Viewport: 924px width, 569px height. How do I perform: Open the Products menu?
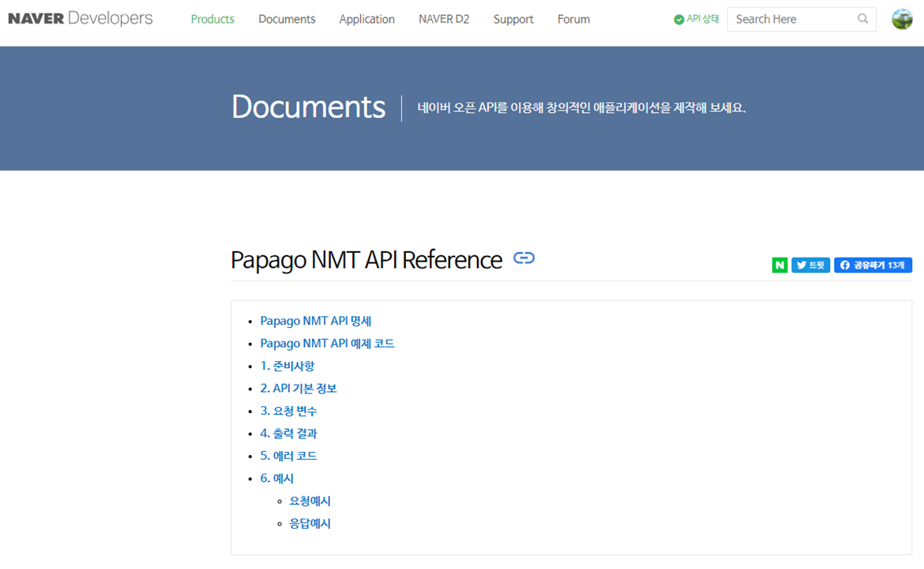[x=212, y=20]
